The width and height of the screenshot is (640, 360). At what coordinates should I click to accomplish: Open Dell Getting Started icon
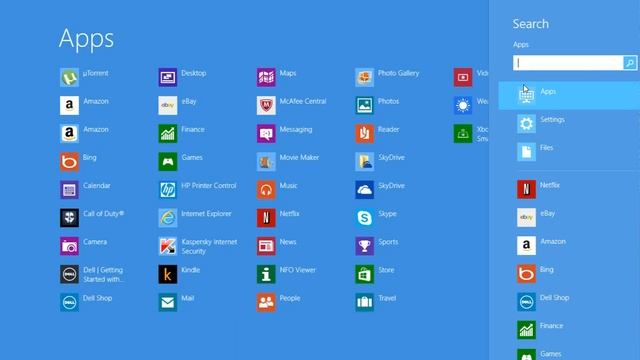point(69,274)
